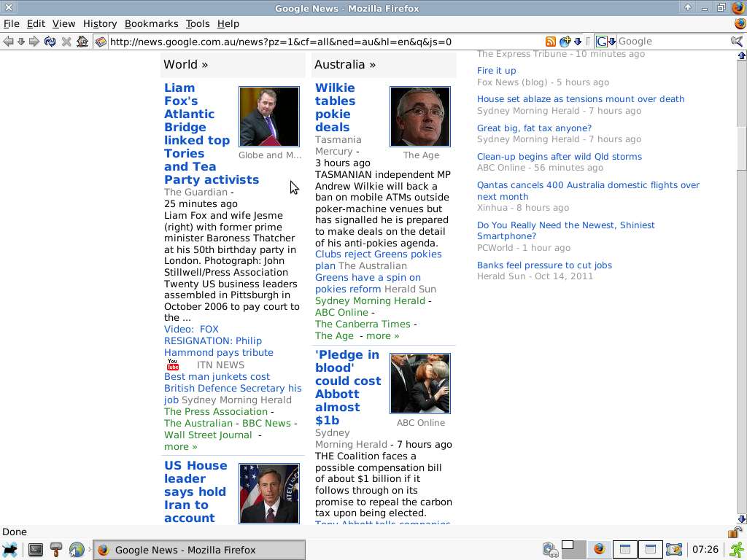This screenshot has height=560, width=747.
Task: Open the back history dropdown arrow
Action: tap(21, 42)
